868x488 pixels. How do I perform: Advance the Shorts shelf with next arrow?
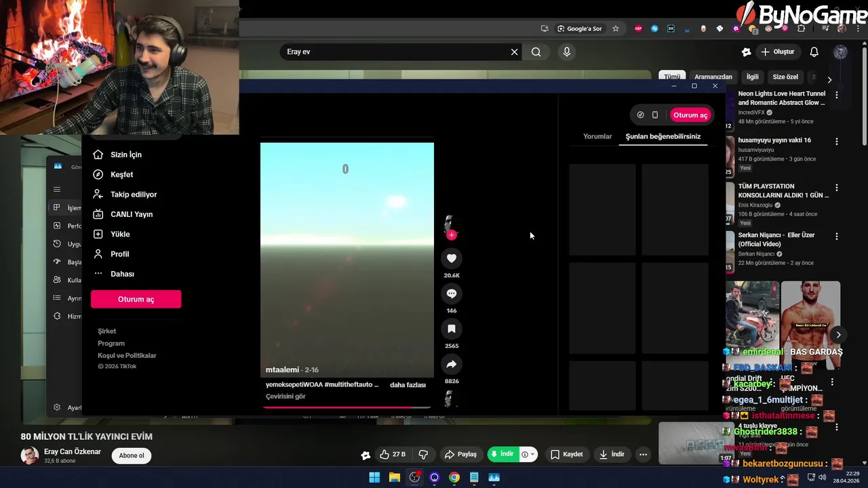pyautogui.click(x=838, y=335)
